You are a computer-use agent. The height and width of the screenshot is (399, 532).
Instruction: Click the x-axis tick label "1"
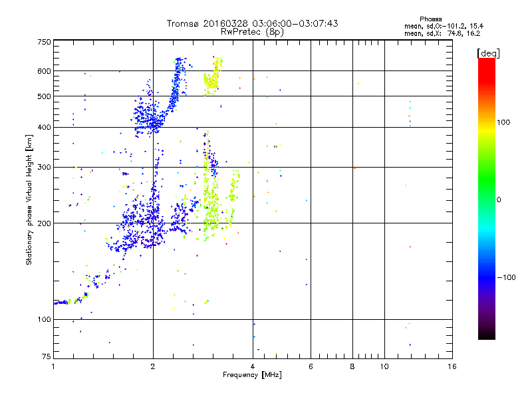pos(53,366)
